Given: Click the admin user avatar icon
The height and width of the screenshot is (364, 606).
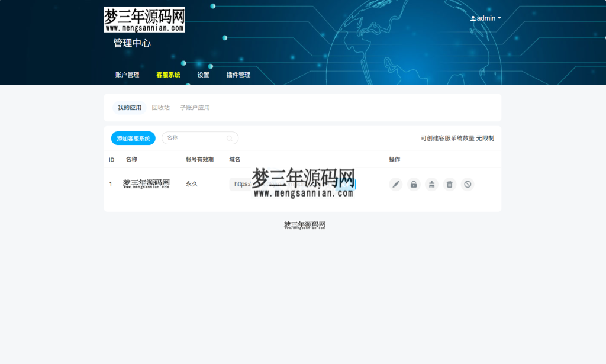Looking at the screenshot, I should tap(472, 18).
